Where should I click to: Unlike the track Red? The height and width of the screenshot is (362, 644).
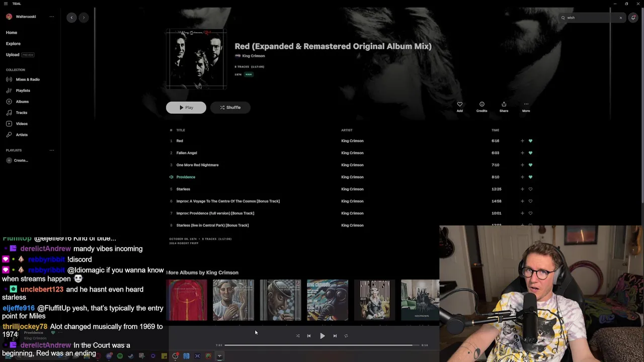point(530,141)
